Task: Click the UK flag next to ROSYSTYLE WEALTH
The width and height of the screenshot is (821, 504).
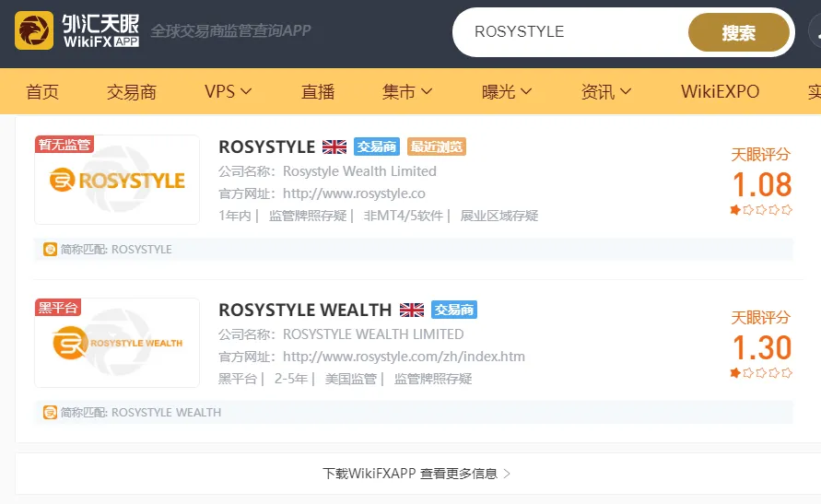Action: (412, 310)
